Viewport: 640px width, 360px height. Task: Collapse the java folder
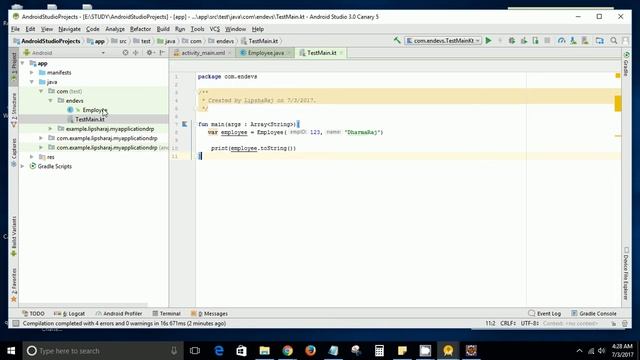32,82
